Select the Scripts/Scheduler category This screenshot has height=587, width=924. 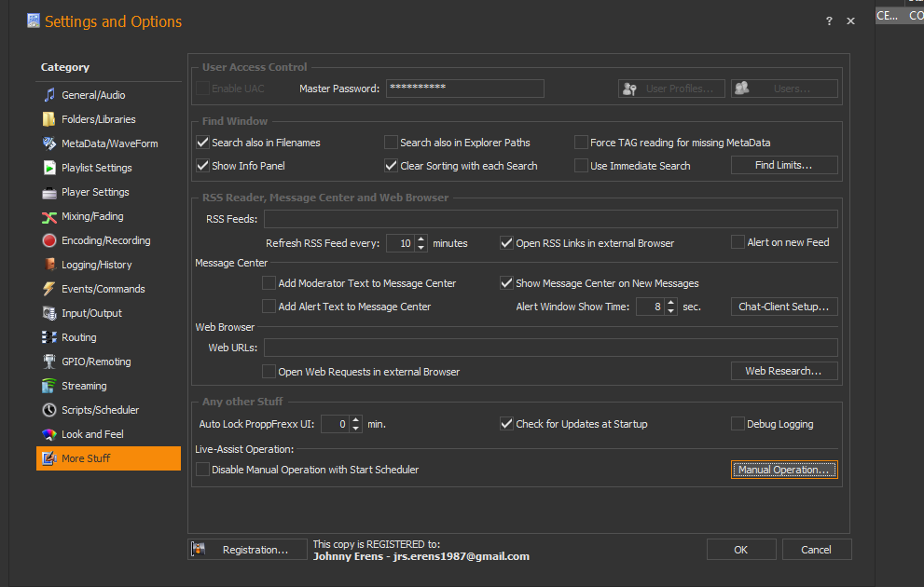[108, 410]
